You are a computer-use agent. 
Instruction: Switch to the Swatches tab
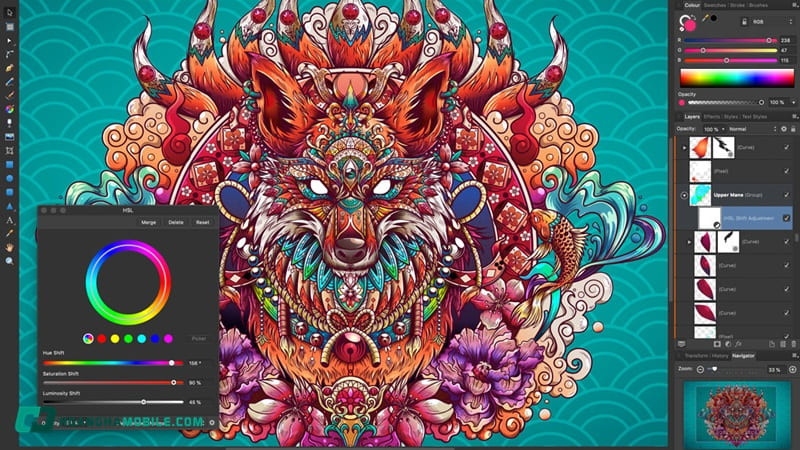click(716, 5)
